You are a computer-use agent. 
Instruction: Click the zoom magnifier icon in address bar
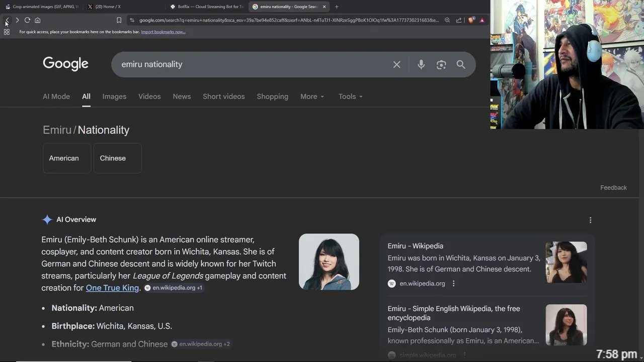click(x=447, y=20)
